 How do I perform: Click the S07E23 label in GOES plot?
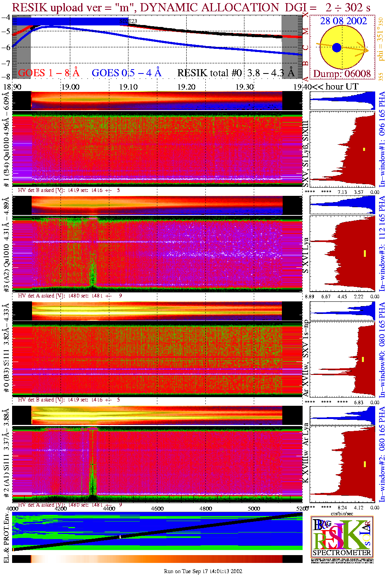coord(128,22)
